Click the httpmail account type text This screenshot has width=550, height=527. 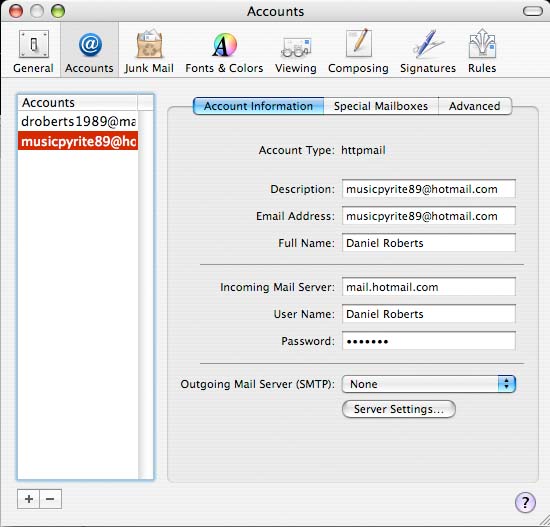(x=363, y=150)
